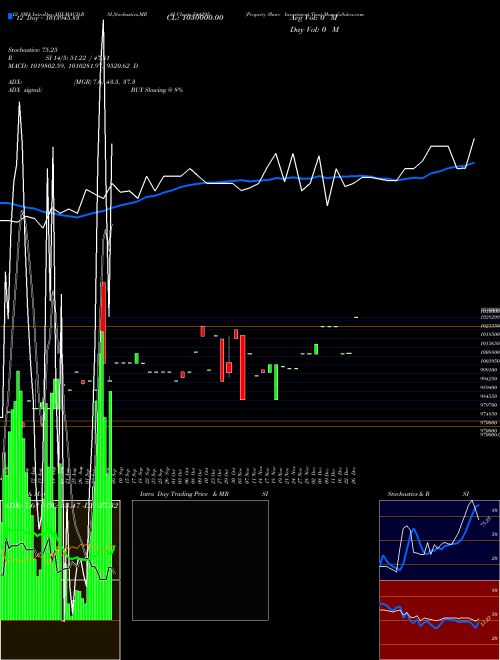Click the ADX/DI values text in the ADX panel
This screenshot has width=500, height=660.
click(x=60, y=506)
